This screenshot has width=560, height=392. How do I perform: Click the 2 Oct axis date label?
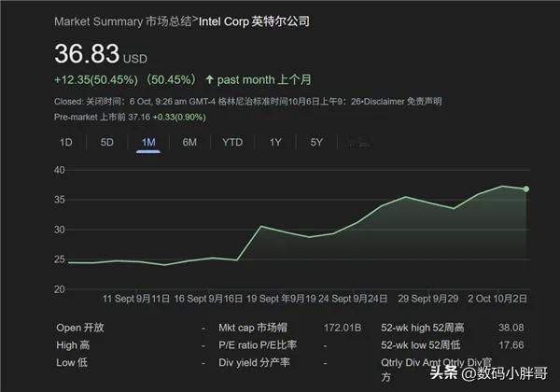coord(497,299)
